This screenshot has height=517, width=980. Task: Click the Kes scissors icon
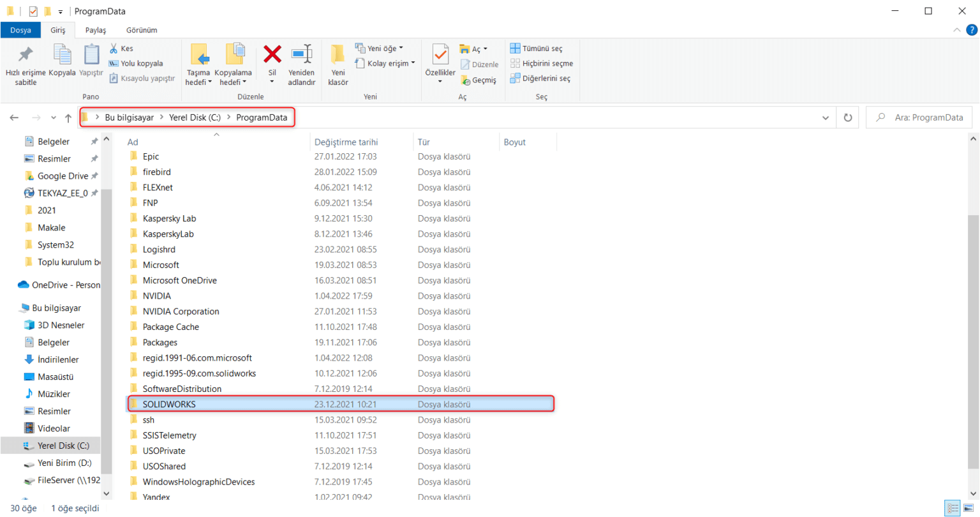(x=114, y=49)
